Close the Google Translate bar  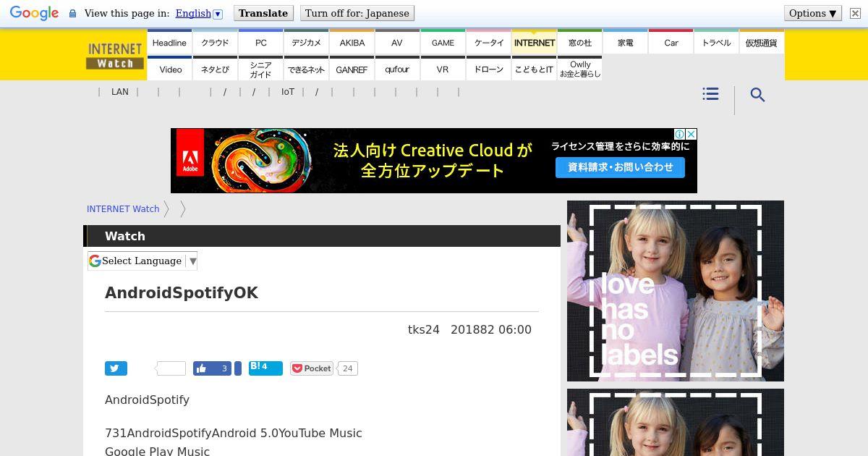[x=855, y=13]
